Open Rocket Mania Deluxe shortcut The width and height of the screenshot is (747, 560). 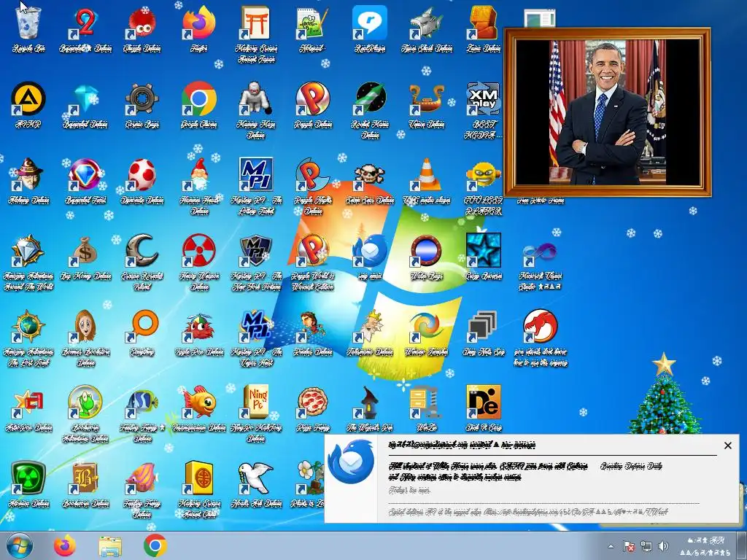pyautogui.click(x=370, y=98)
